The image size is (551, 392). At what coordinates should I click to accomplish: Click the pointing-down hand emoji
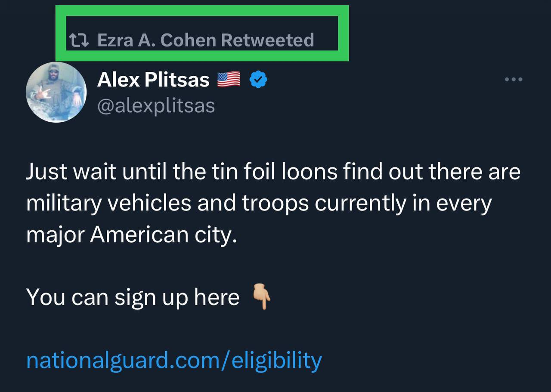point(261,296)
